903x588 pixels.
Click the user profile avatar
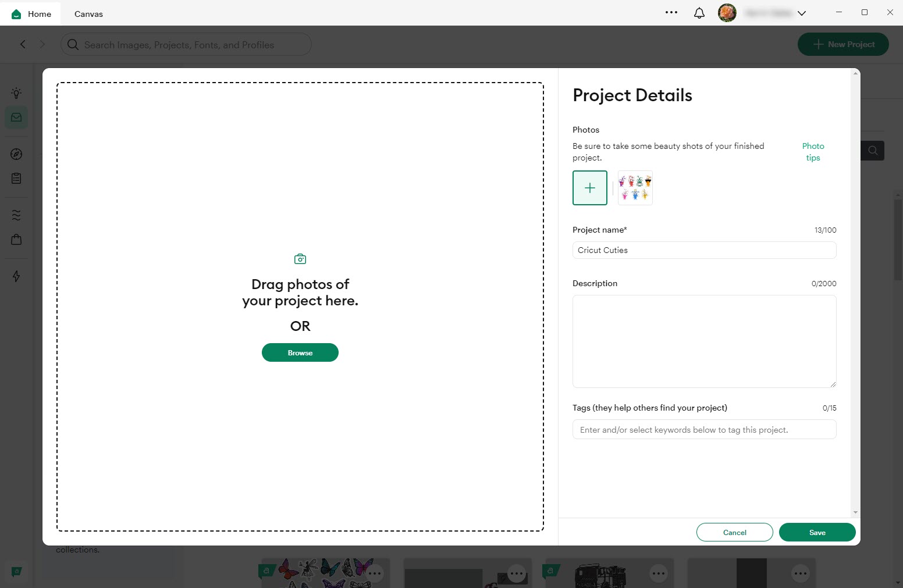coord(727,13)
